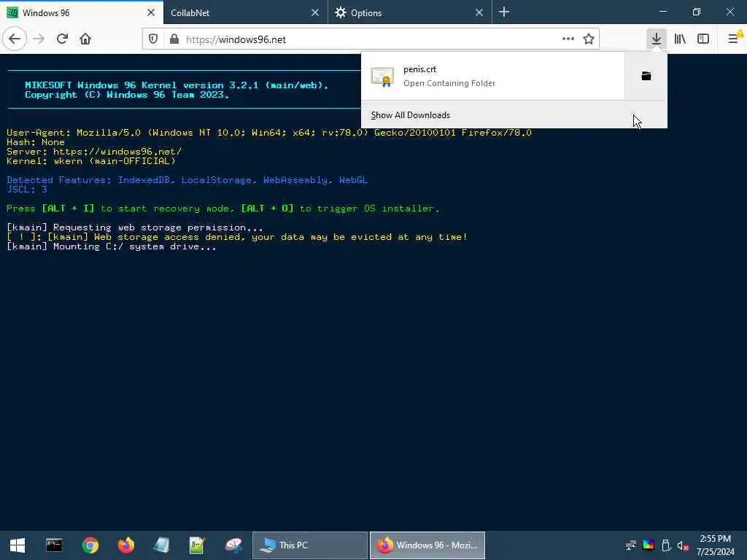Reload the current page

click(63, 39)
